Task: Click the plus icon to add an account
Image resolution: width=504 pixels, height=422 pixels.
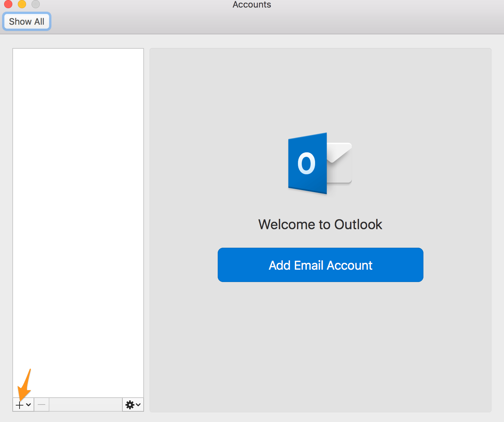Action: coord(20,405)
